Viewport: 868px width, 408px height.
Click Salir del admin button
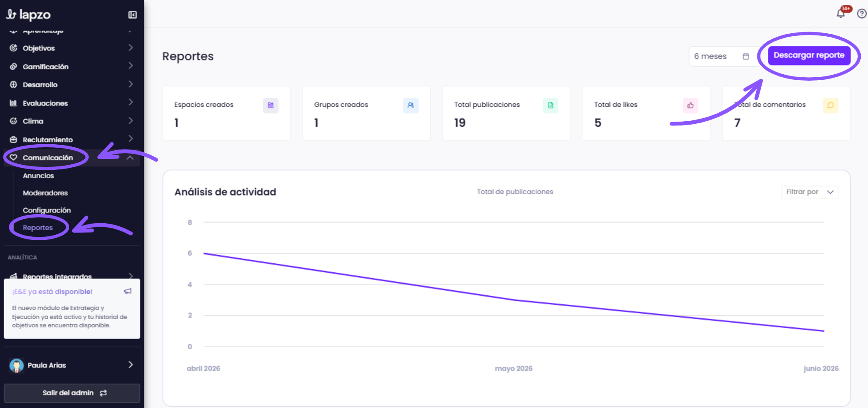pos(72,393)
